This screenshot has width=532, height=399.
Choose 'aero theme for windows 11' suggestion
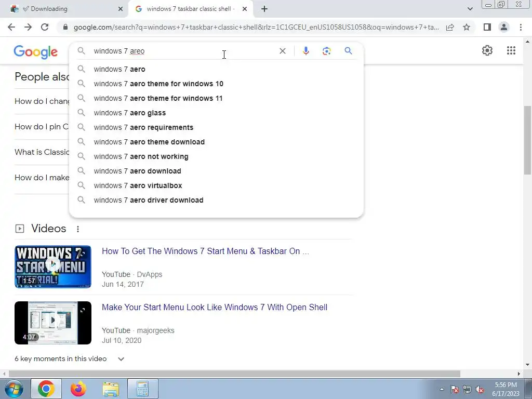click(x=216, y=98)
